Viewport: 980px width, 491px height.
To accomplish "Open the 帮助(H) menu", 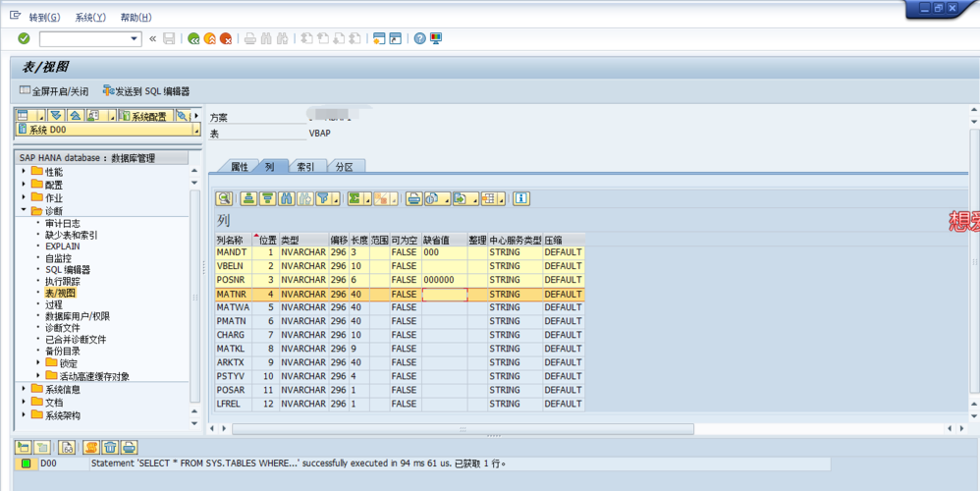I will (x=136, y=18).
